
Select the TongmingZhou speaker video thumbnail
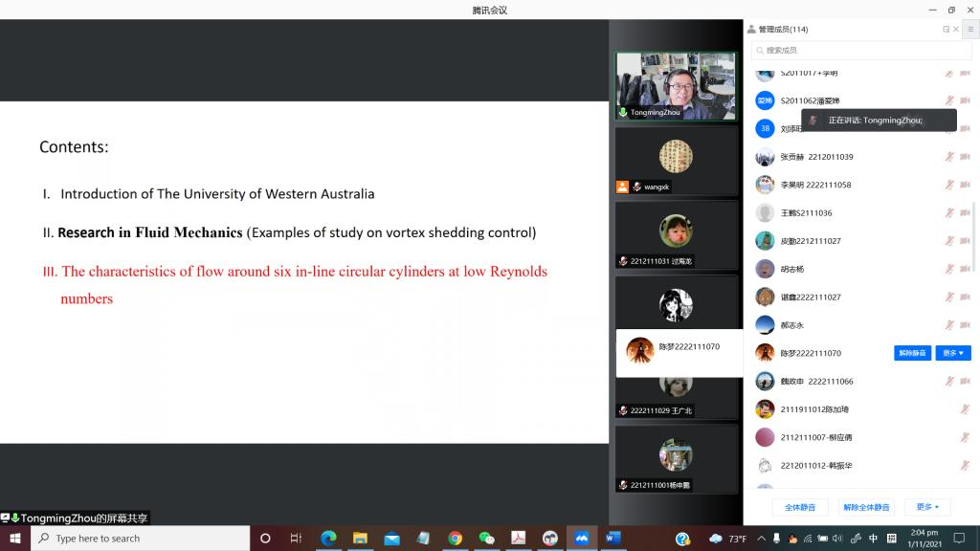676,86
